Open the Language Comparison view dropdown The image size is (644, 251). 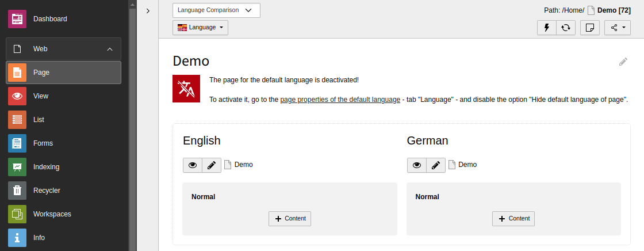point(216,10)
